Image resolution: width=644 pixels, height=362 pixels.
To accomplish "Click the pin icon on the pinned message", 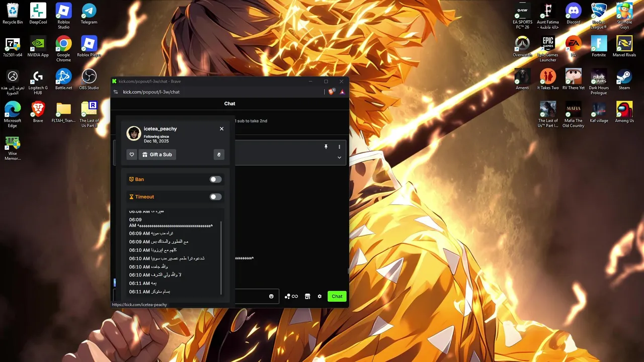I will (x=326, y=147).
